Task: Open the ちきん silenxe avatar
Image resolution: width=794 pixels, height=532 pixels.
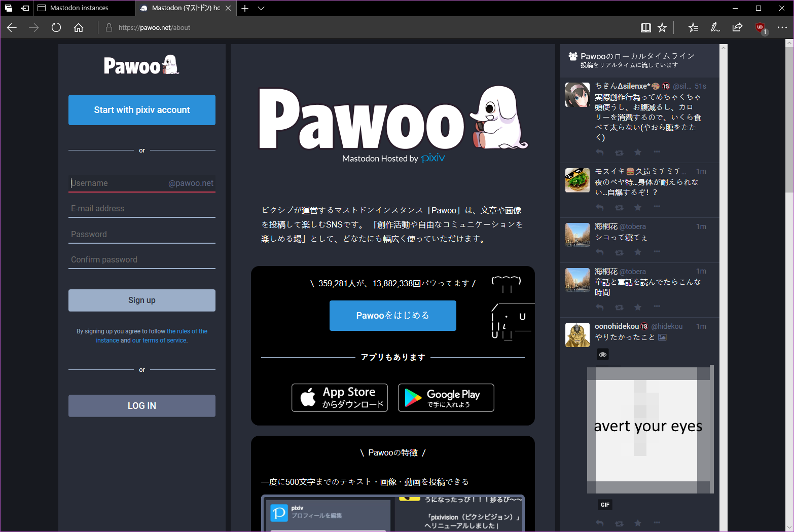Action: tap(578, 95)
